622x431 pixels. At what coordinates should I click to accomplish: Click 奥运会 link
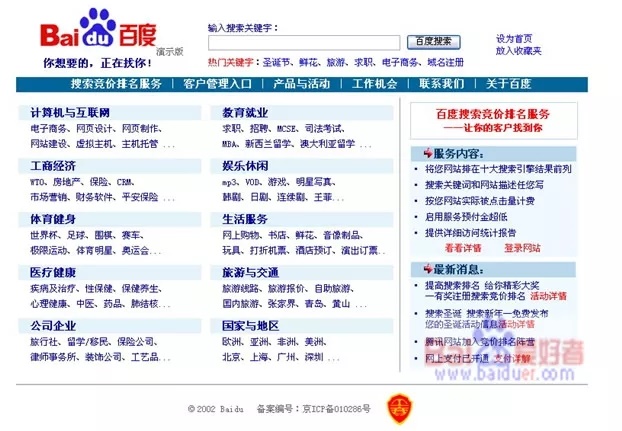click(135, 251)
